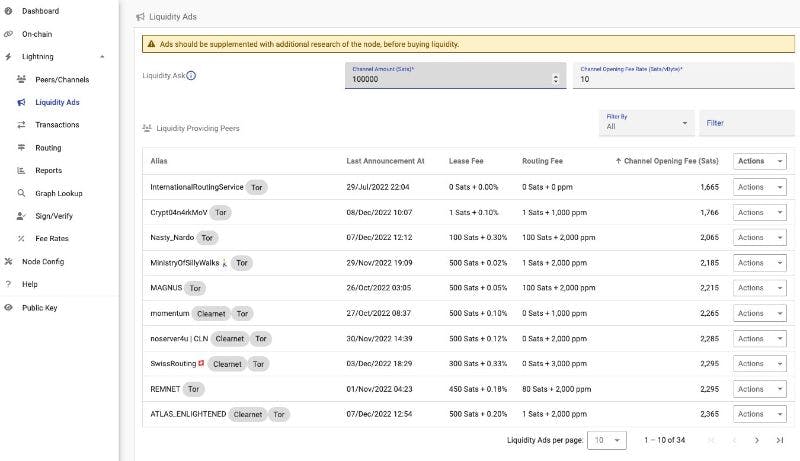Screen dimensions: 800x461
Task: Click the warning triangle icon in banner
Action: (151, 44)
